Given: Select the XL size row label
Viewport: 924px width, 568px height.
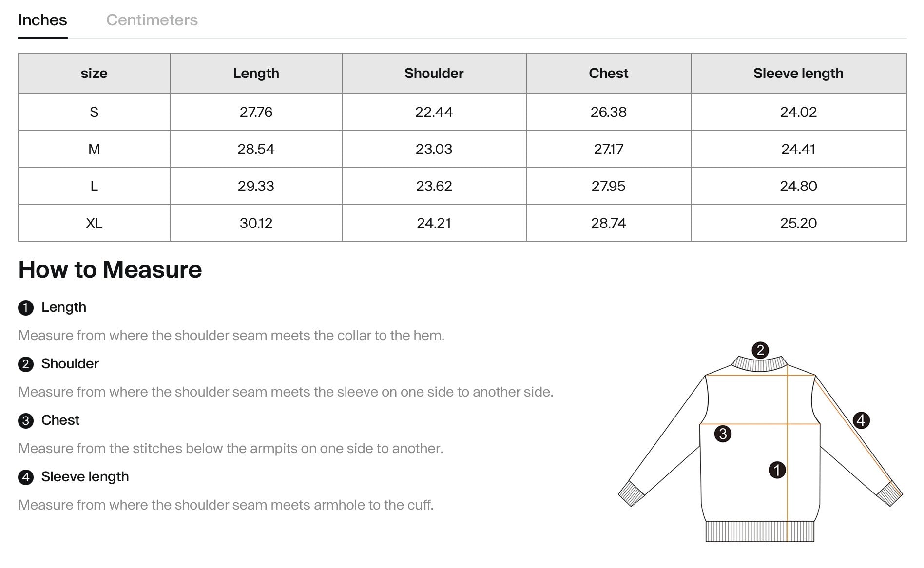Looking at the screenshot, I should pos(94,223).
